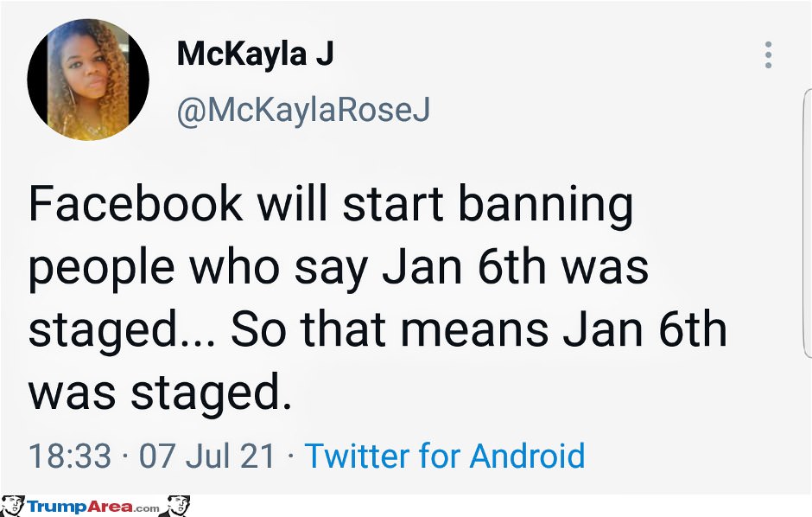Click the Twitter for Android source link

pos(445,456)
